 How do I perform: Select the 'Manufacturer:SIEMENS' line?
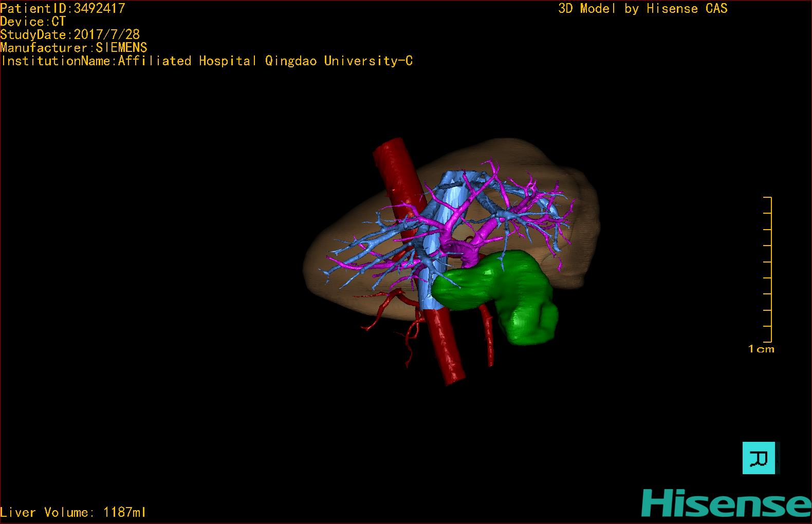[x=73, y=48]
